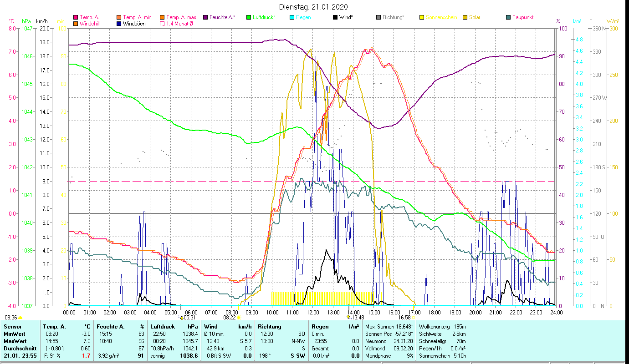Viewport: 629px width, 364px height.
Task: Click the cyan Regen legend swatch
Action: [292, 17]
